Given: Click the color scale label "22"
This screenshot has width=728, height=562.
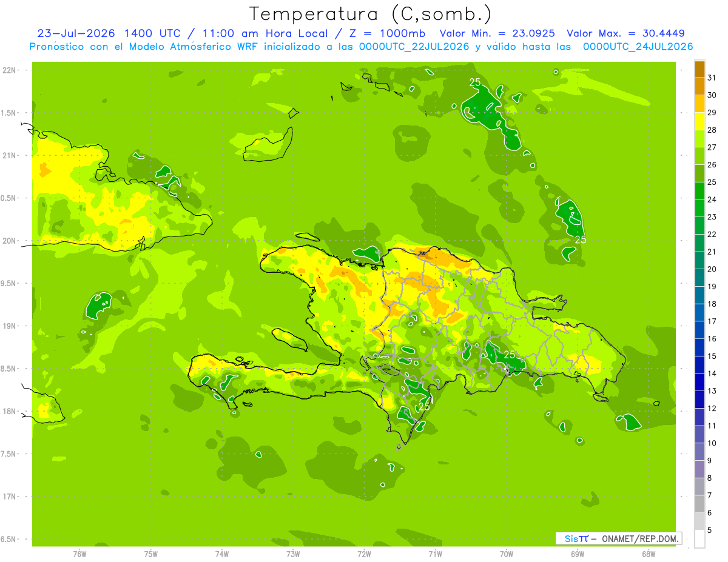Looking at the screenshot, I should 712,234.
